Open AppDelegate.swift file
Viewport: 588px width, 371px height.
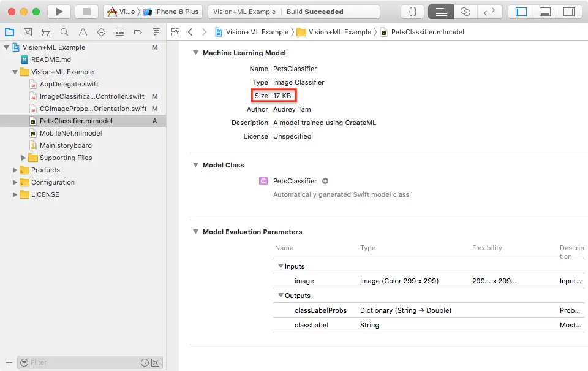69,84
